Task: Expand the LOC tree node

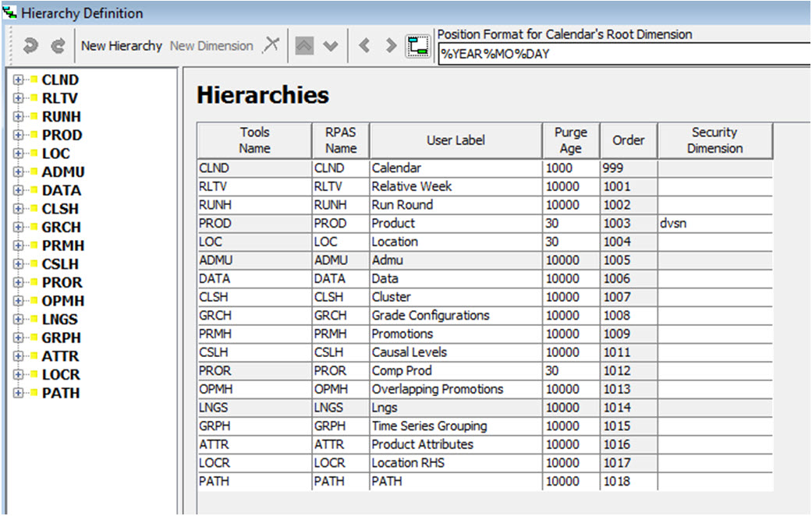Action: (18, 154)
